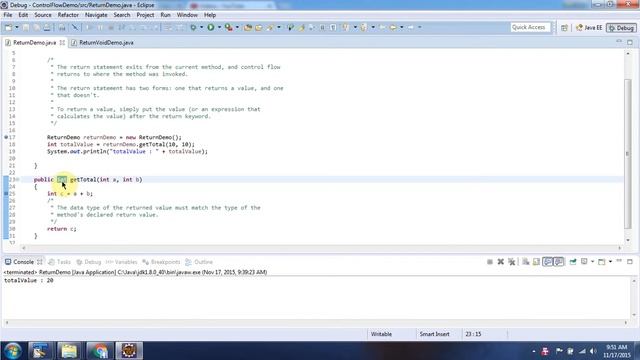Open Chrome from the taskbar
This screenshot has height=360, width=640.
pyautogui.click(x=99, y=351)
